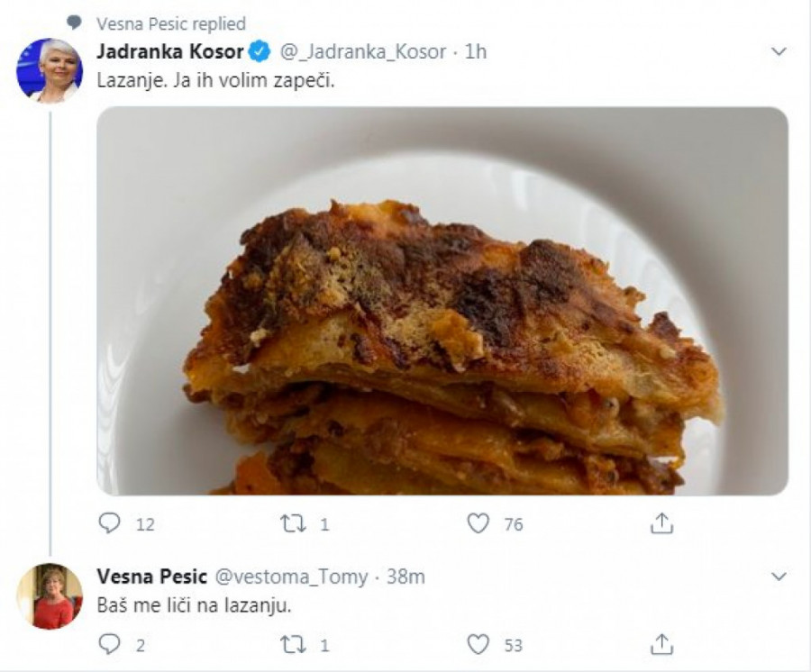Reply to Vesna Pesic's tweet
The width and height of the screenshot is (811, 672).
108,643
